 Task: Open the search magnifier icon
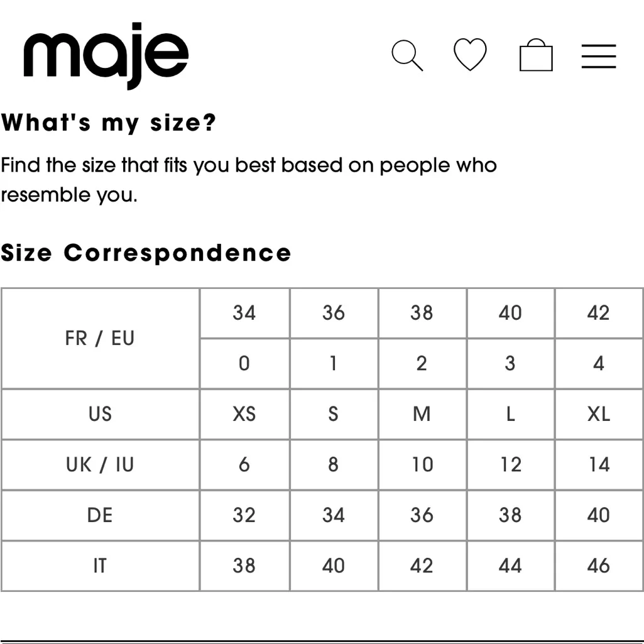[x=407, y=55]
